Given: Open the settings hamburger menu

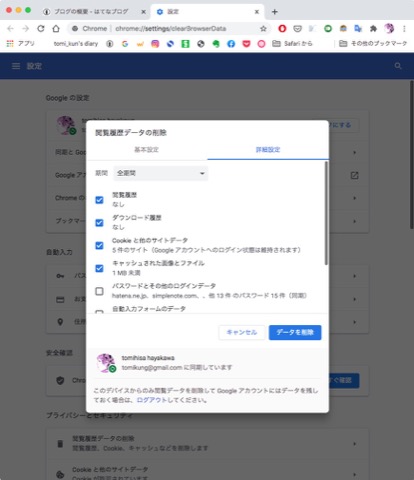Looking at the screenshot, I should [x=16, y=66].
